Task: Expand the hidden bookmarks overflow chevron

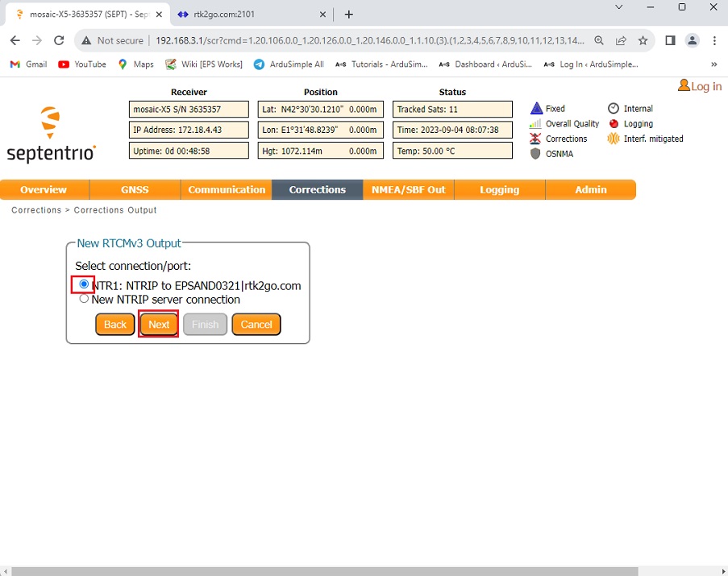Action: pyautogui.click(x=713, y=64)
